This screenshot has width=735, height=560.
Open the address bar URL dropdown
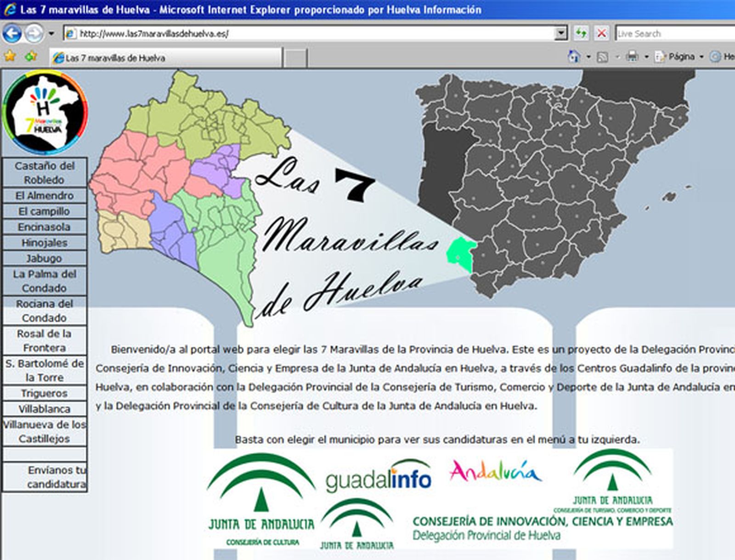point(561,34)
